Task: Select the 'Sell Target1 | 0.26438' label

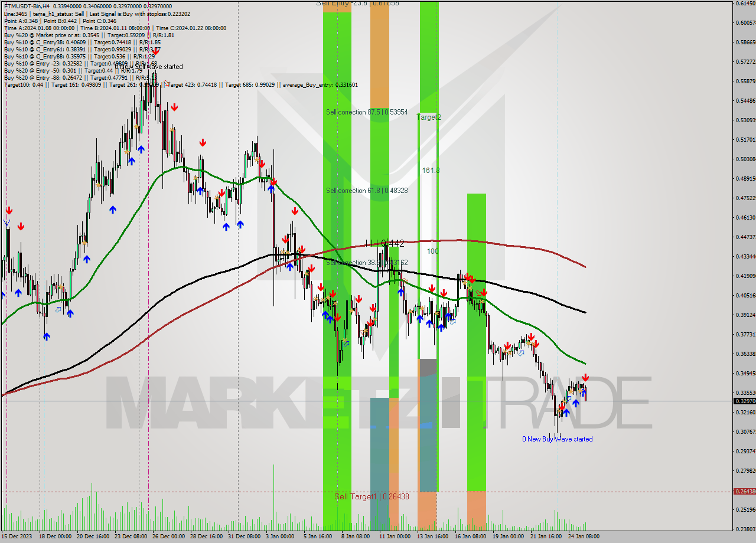Action: [372, 496]
